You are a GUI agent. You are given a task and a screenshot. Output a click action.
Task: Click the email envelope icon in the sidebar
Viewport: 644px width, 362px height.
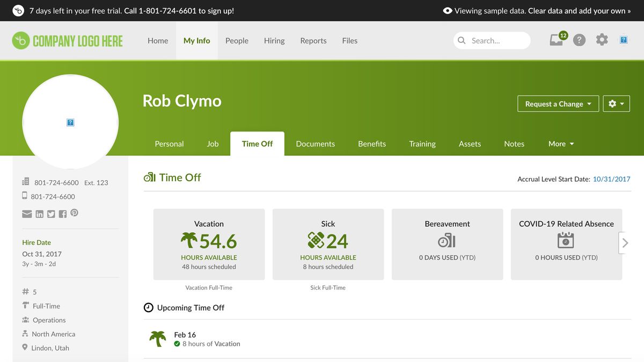click(27, 213)
